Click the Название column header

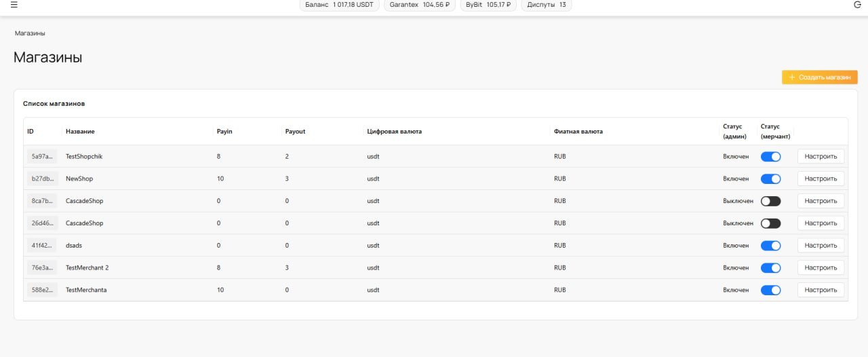point(80,132)
